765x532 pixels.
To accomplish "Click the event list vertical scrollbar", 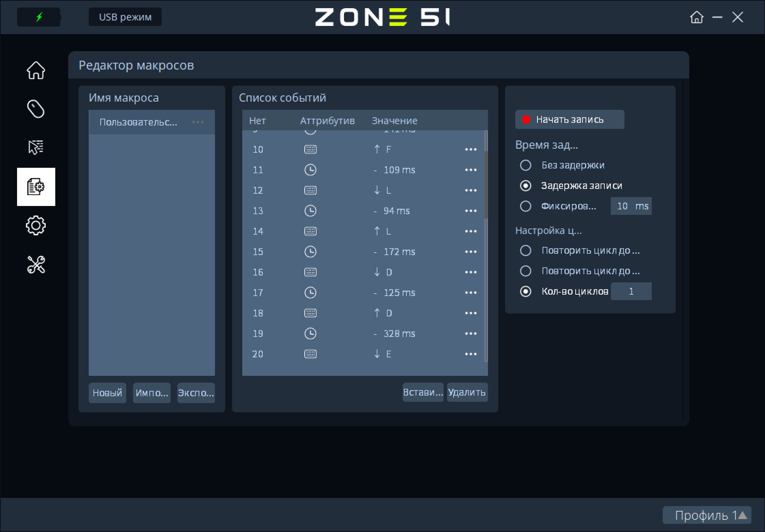I will tap(486, 184).
